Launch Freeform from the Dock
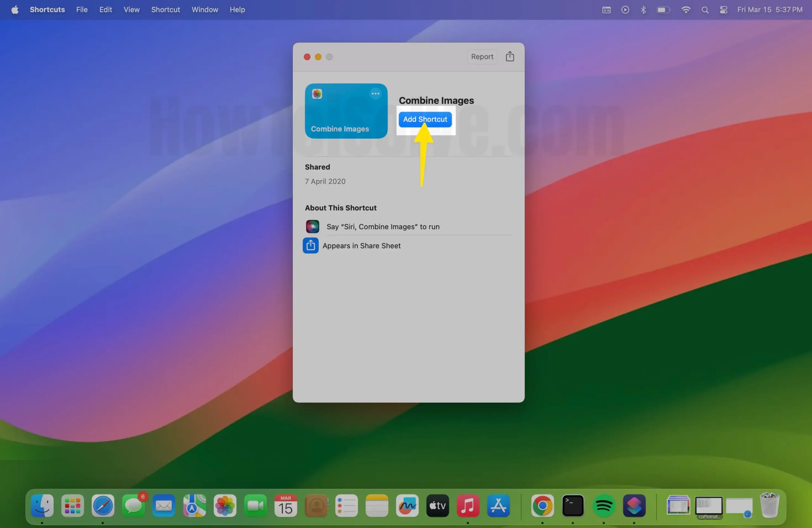The width and height of the screenshot is (812, 528). point(407,505)
